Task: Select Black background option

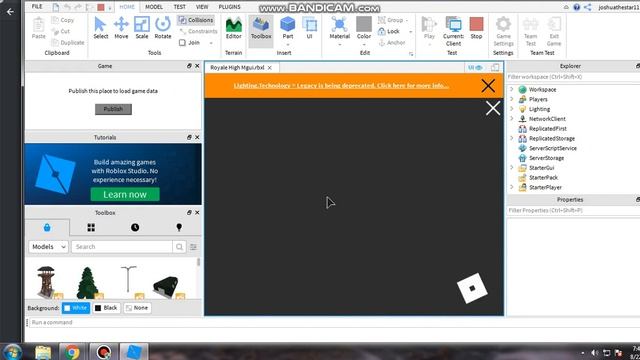Action: click(106, 308)
